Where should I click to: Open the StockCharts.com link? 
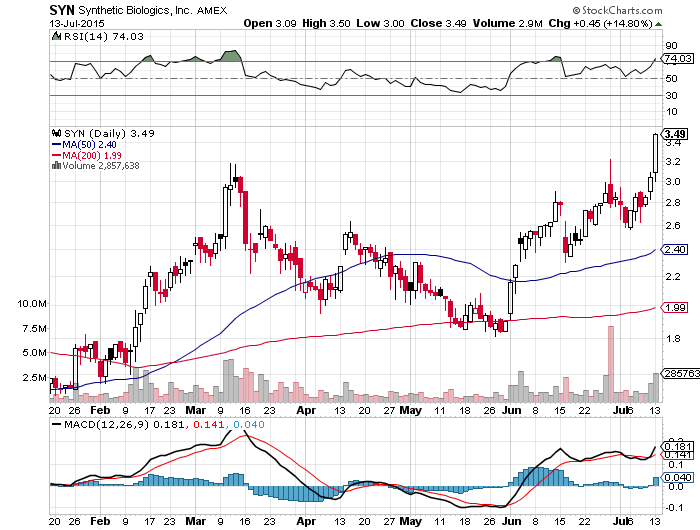click(617, 10)
